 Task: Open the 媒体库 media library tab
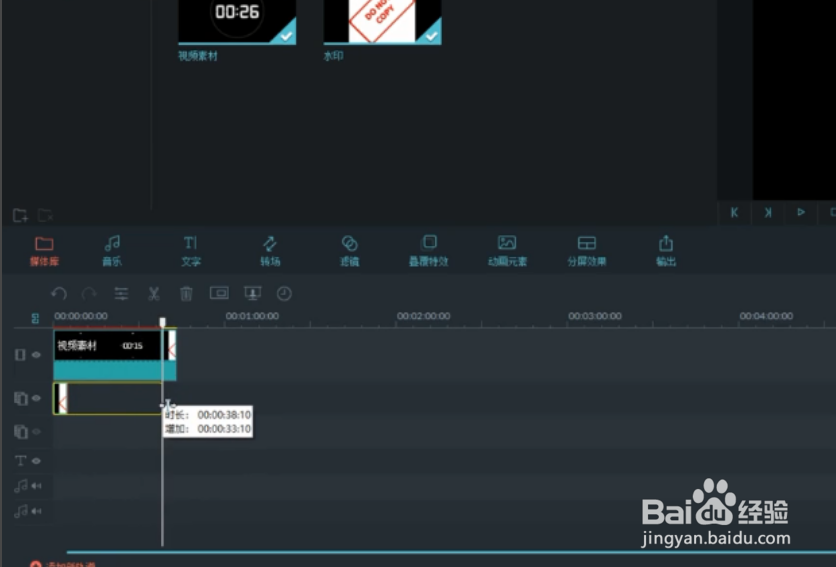click(x=44, y=251)
